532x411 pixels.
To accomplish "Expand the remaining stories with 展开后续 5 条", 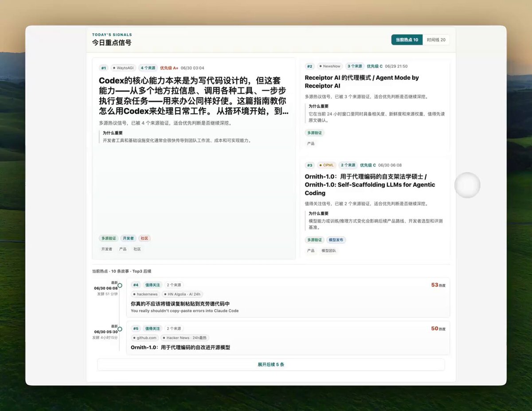I will pos(271,364).
